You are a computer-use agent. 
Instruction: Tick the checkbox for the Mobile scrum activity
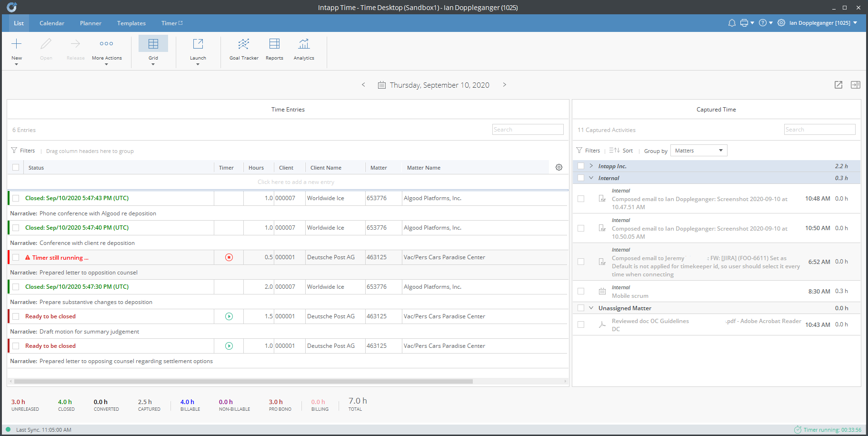point(581,291)
